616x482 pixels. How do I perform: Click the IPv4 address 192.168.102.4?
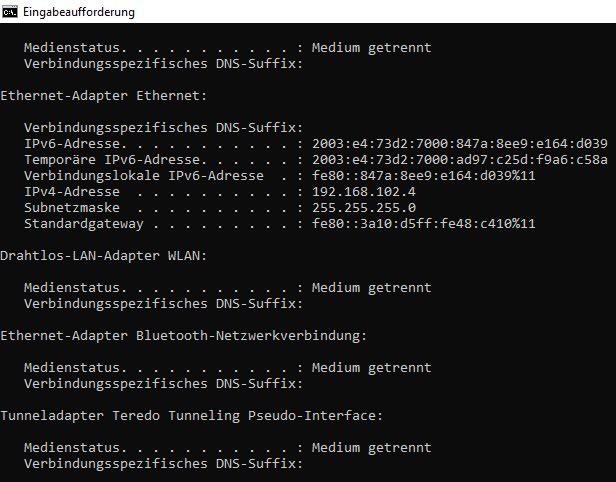tap(364, 192)
